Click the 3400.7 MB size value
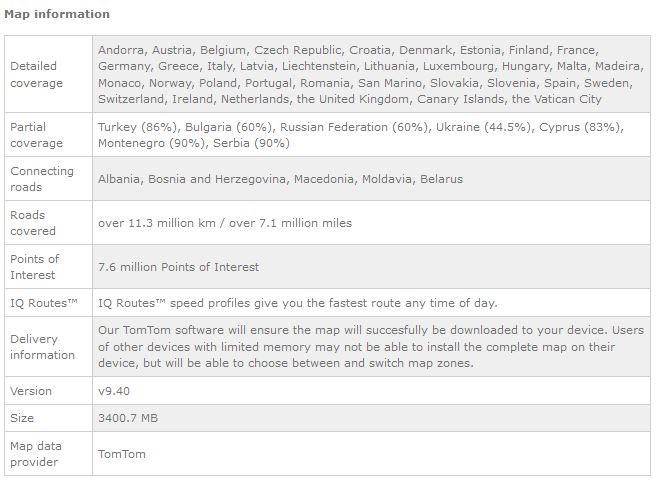Viewport: 656px width, 482px height. (128, 418)
